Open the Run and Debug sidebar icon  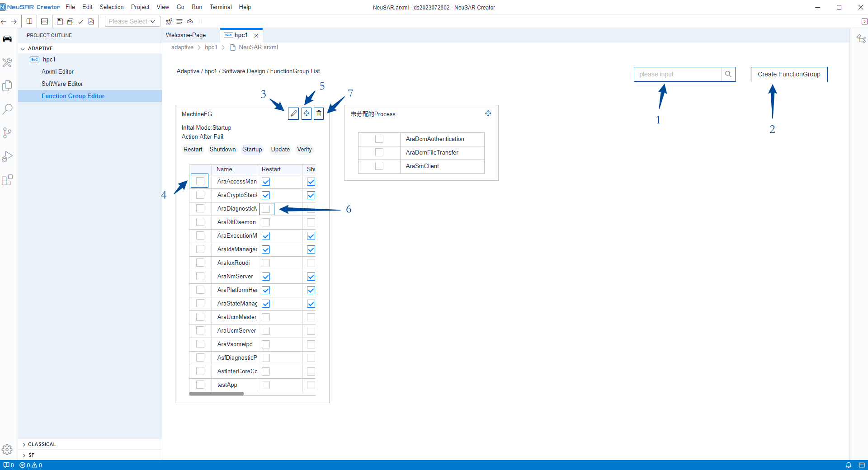(x=7, y=156)
